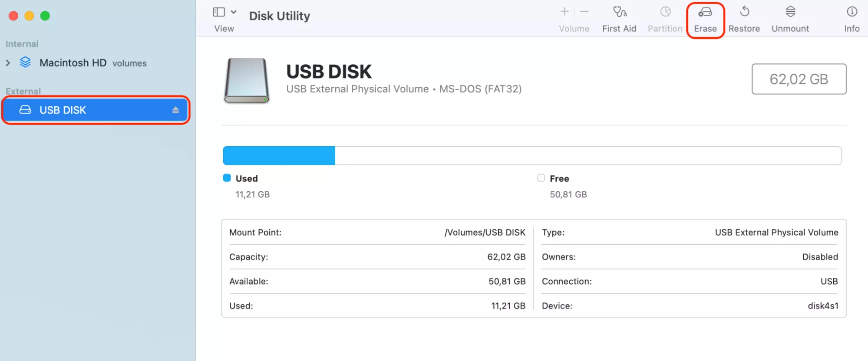Click the Used row value '11,21 GB' in table
Viewport: 868px width, 361px height.
click(508, 306)
